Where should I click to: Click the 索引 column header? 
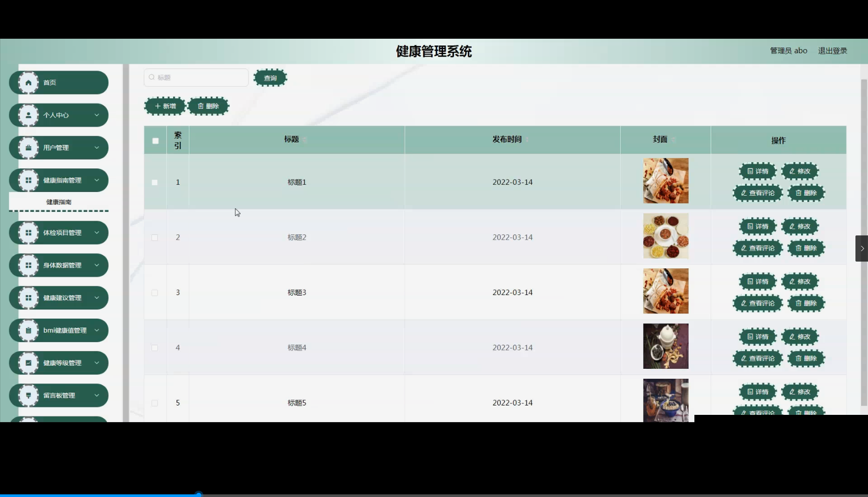pyautogui.click(x=178, y=140)
